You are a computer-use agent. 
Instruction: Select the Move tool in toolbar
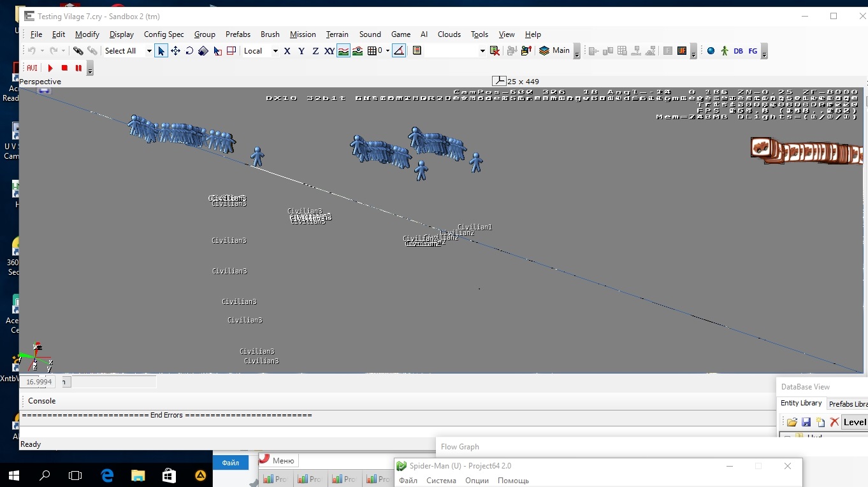pyautogui.click(x=175, y=51)
